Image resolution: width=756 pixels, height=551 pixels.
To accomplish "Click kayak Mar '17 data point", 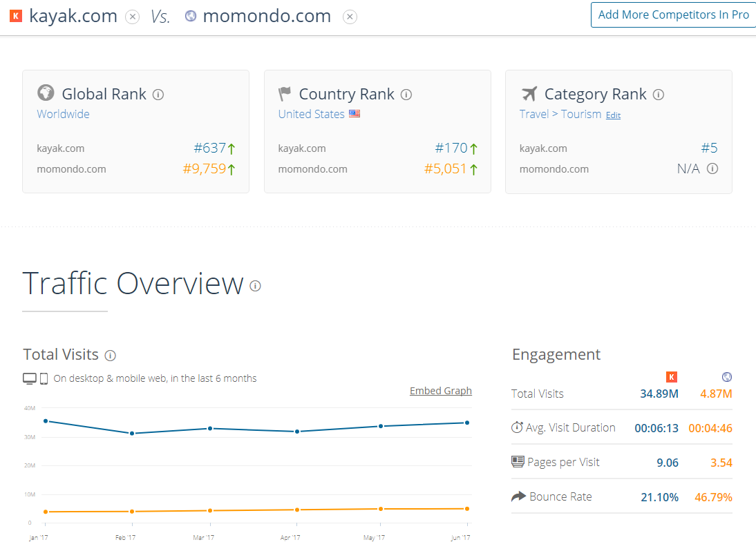I will [x=210, y=428].
